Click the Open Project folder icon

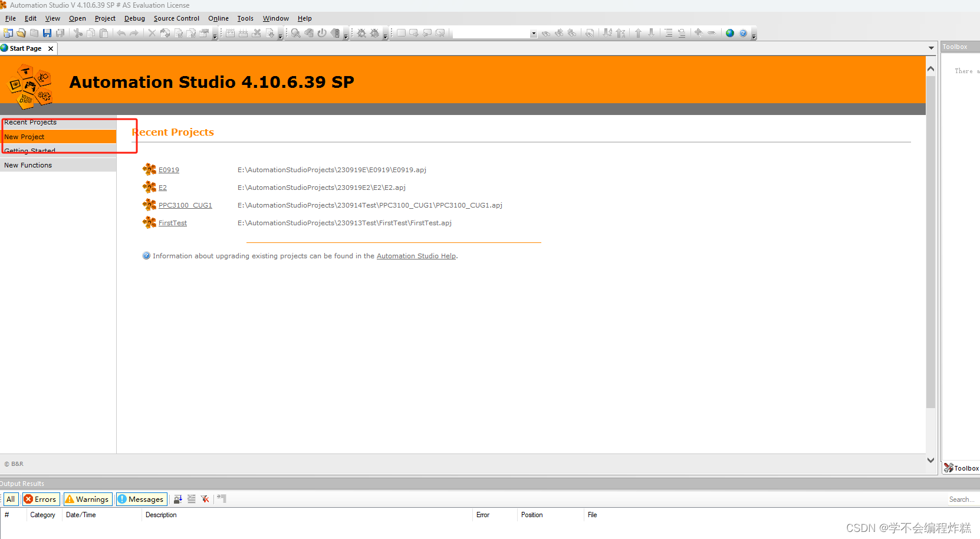click(21, 33)
